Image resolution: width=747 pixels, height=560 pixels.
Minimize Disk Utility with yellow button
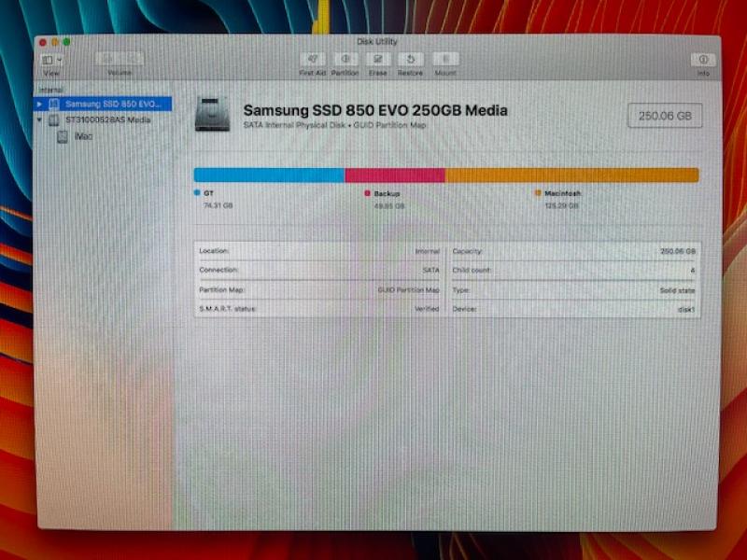55,42
